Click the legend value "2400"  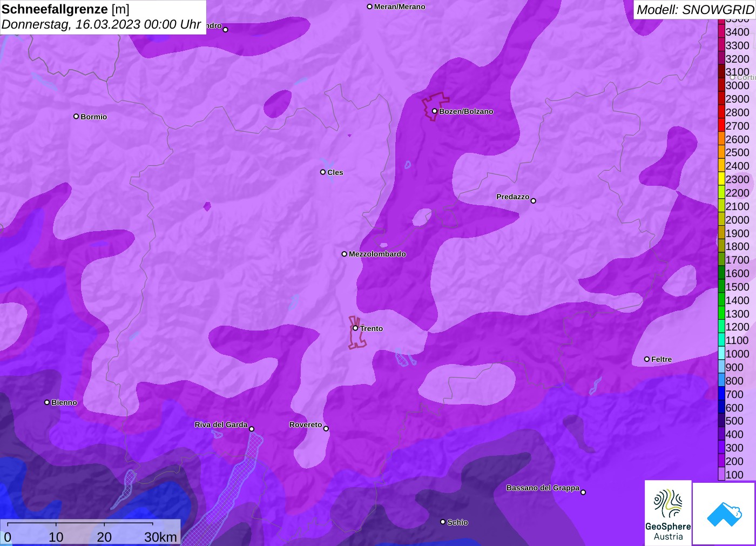point(738,166)
